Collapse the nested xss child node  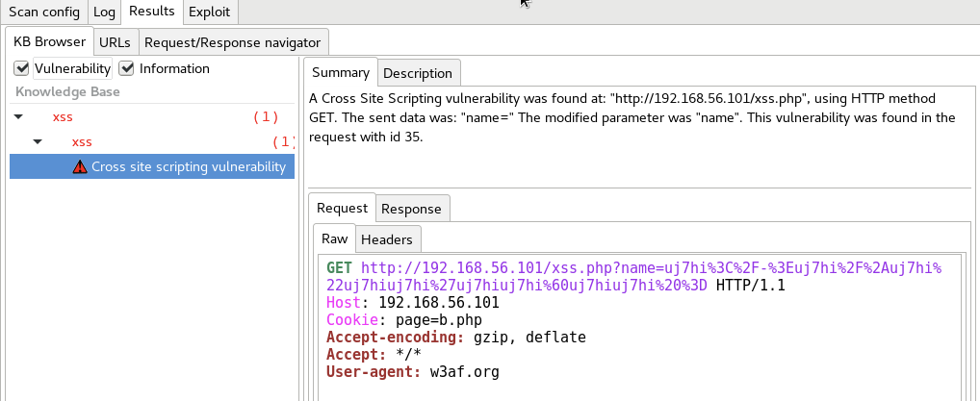pos(38,142)
